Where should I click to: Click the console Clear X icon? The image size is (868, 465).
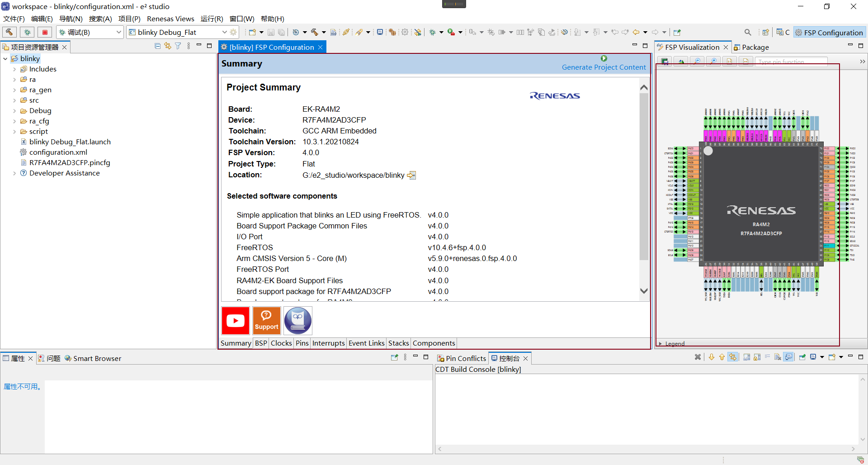698,357
